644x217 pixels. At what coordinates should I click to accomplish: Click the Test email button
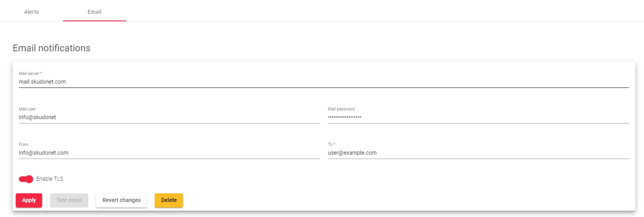tap(69, 200)
